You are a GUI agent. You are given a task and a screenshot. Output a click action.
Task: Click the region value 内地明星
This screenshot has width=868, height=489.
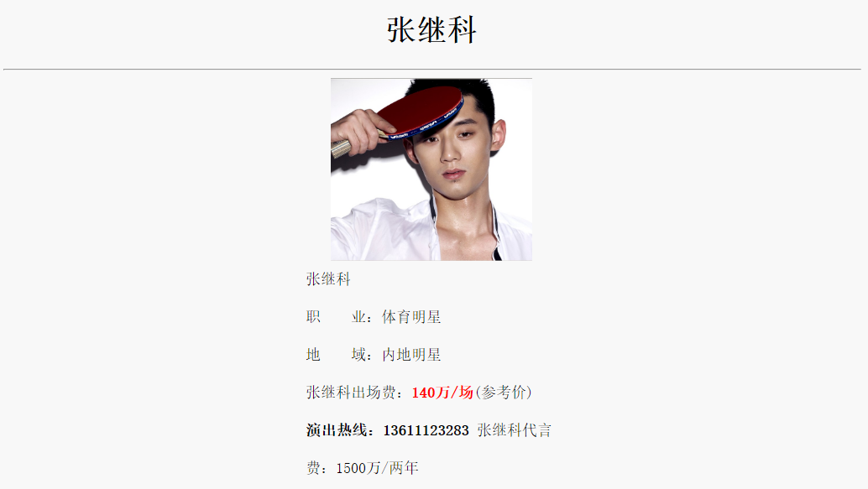tap(411, 355)
